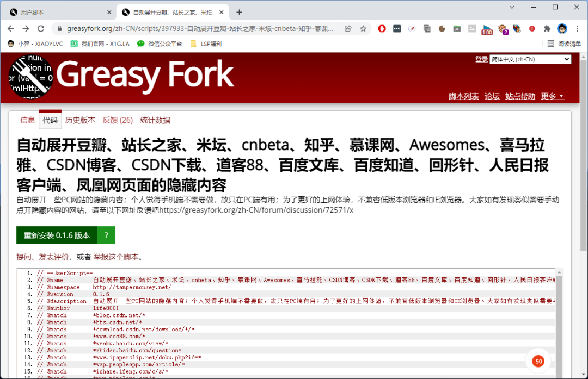588x379 pixels.
Task: Open the Extensions puzzle piece menu
Action: (x=547, y=28)
